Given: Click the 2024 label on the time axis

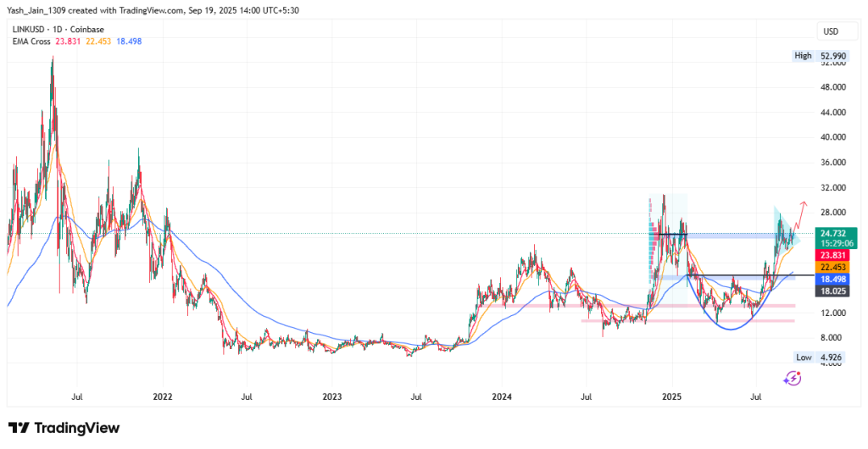Looking at the screenshot, I should 502,397.
